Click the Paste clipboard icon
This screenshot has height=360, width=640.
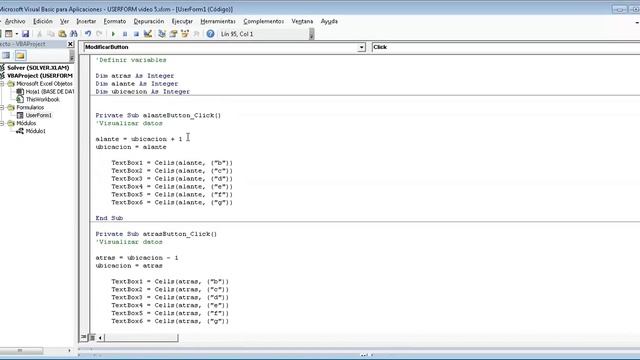[x=62, y=34]
